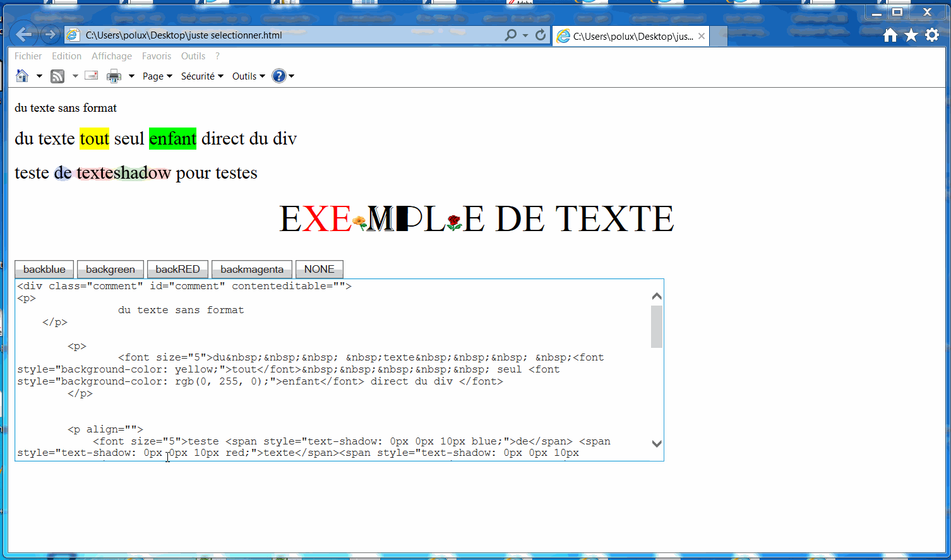Click the search magnifier in the address bar

[x=510, y=35]
